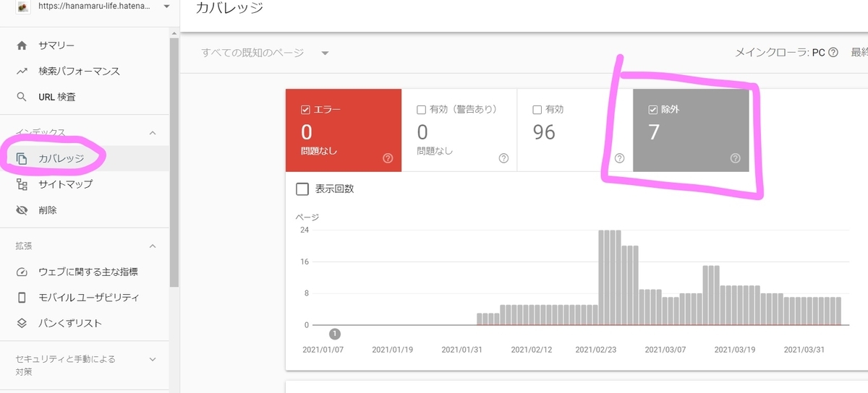
Task: Click the 2021/03/19 date label on chart
Action: pyautogui.click(x=735, y=349)
